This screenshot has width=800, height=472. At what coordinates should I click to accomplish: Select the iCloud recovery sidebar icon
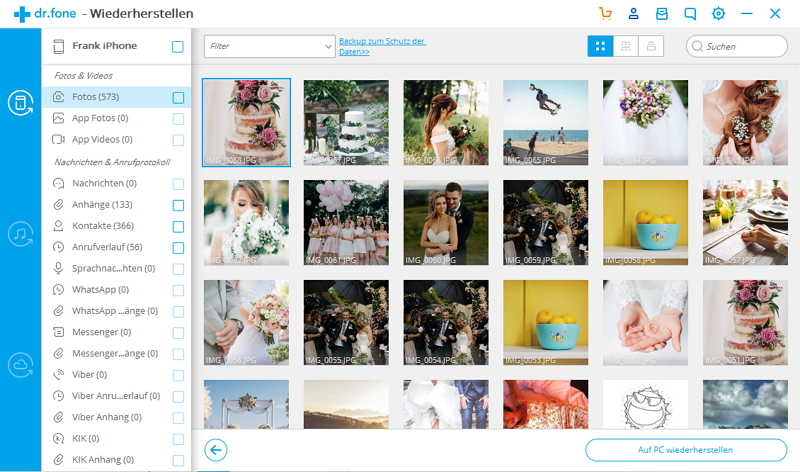[20, 365]
